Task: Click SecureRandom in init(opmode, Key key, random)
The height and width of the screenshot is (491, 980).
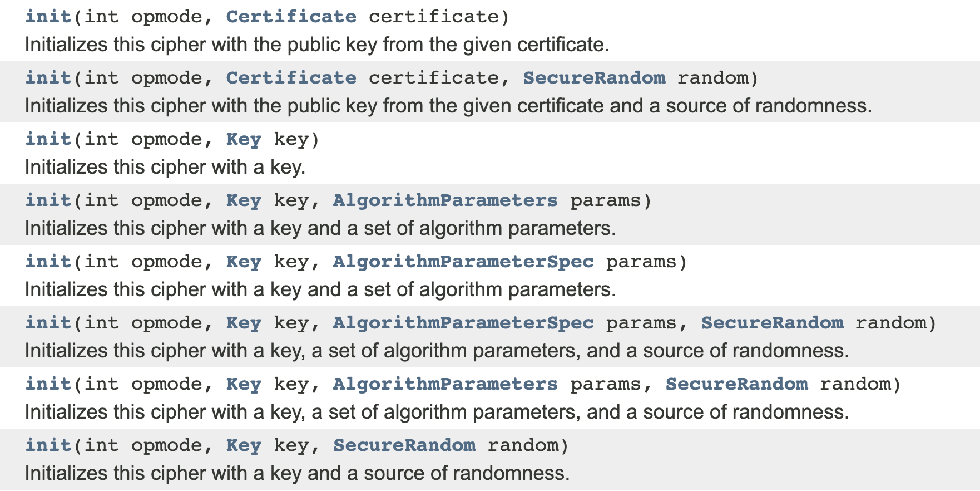Action: click(x=404, y=445)
